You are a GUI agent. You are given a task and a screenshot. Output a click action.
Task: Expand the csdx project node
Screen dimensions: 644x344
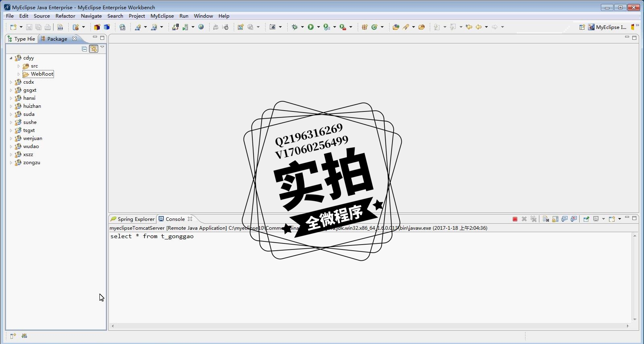[11, 82]
